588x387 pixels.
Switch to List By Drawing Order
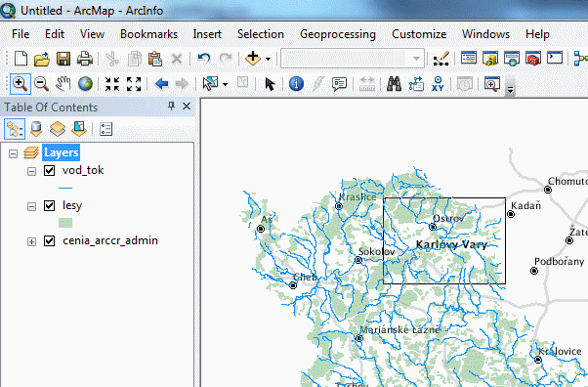click(15, 129)
